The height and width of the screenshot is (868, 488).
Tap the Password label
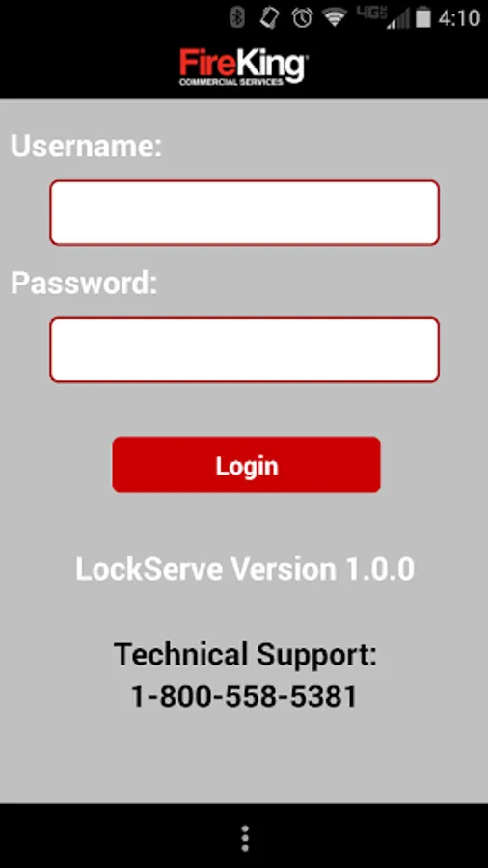pos(84,283)
